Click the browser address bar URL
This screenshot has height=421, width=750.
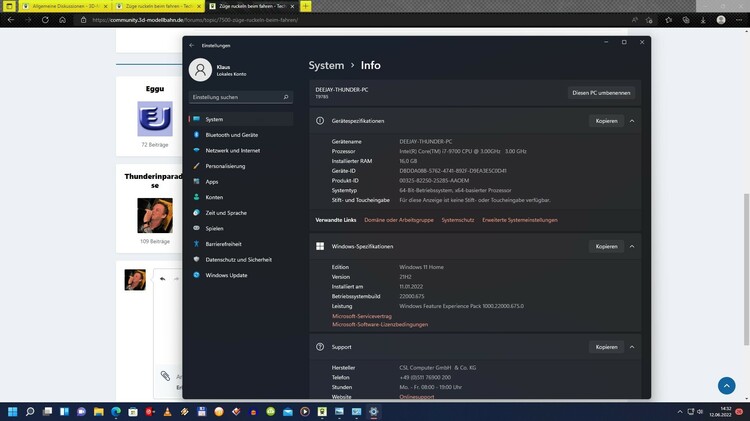(195, 20)
